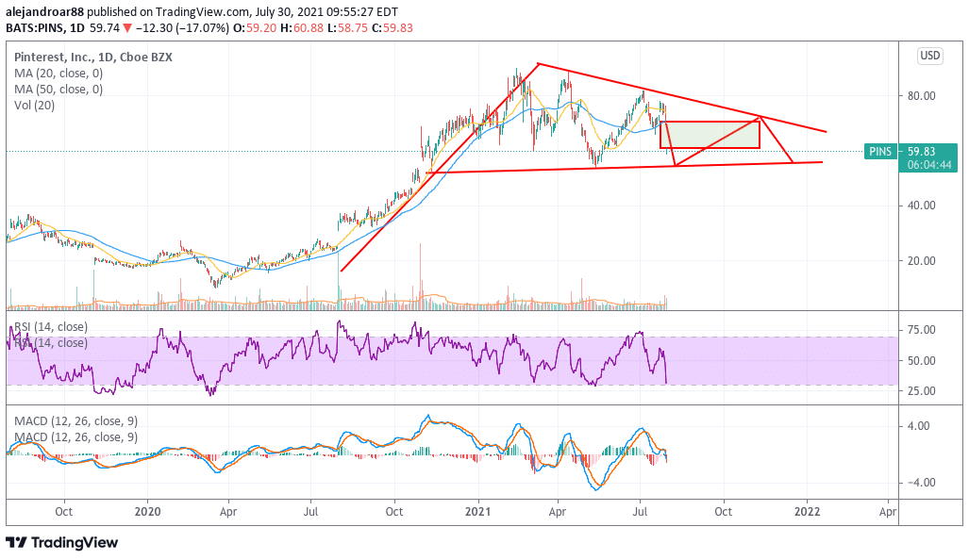Click the C:59.83 close value
Screen dimensions: 969x560
pos(393,28)
